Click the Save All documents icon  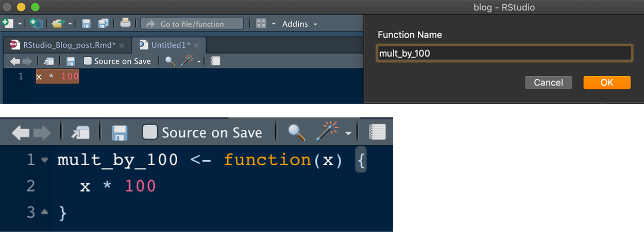coord(104,23)
